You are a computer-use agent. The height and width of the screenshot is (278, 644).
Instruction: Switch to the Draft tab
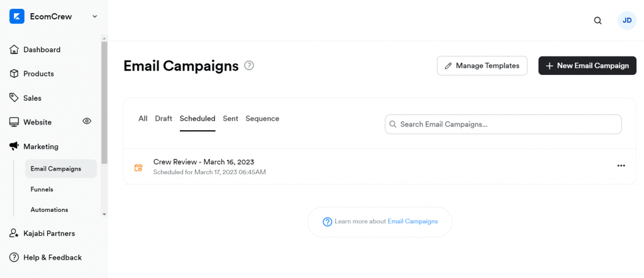164,119
